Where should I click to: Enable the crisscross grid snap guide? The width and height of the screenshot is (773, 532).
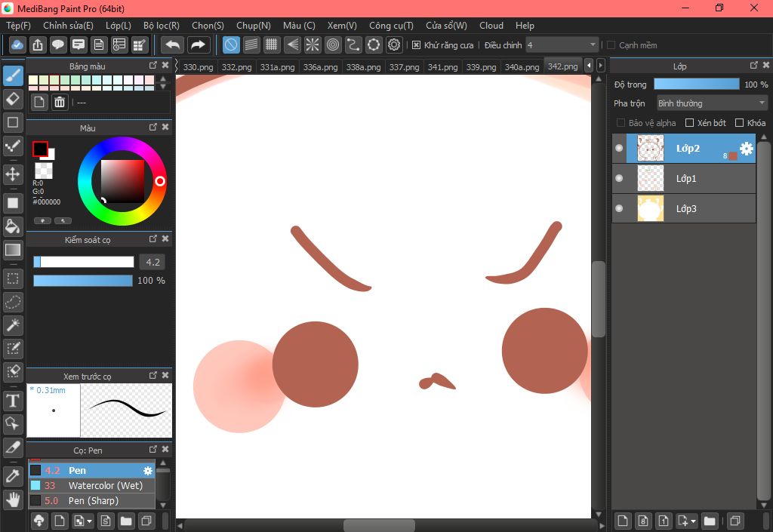pyautogui.click(x=272, y=45)
